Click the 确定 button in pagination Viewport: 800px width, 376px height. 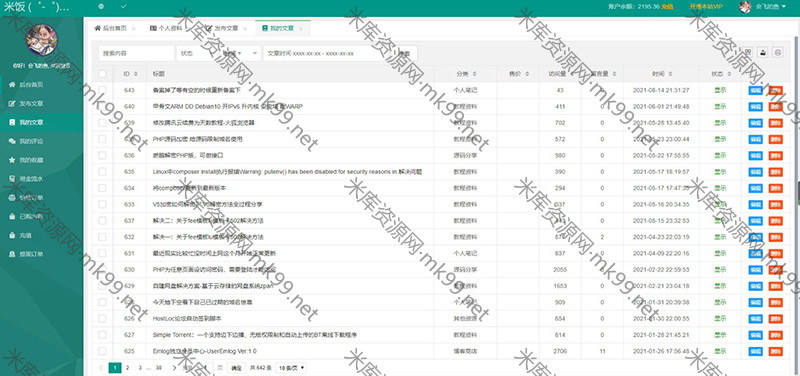[x=236, y=367]
